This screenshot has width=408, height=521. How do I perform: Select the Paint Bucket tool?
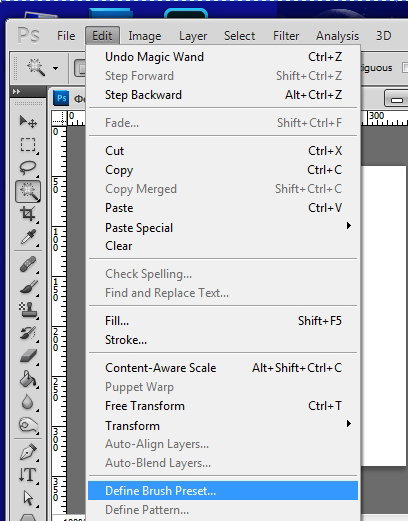pyautogui.click(x=28, y=379)
